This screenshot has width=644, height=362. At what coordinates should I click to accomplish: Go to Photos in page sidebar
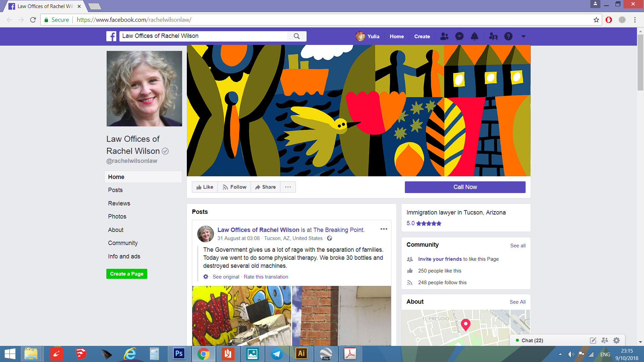tap(117, 217)
